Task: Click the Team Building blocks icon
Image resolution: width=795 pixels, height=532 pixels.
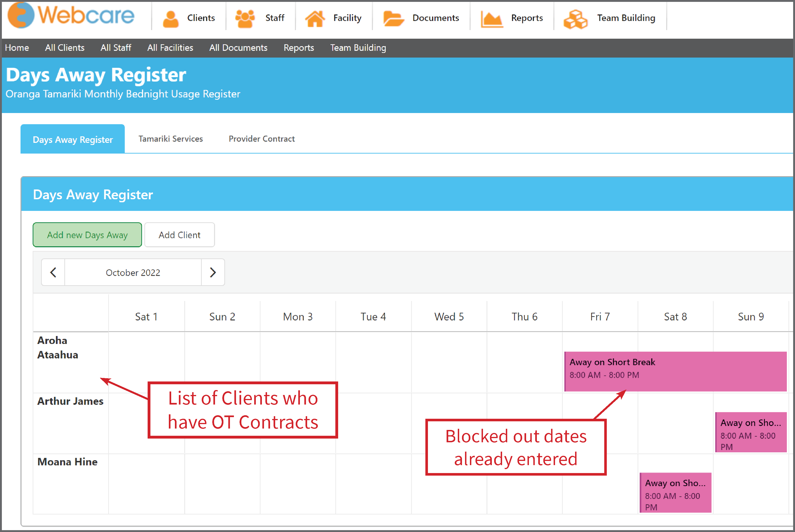Action: (x=575, y=19)
